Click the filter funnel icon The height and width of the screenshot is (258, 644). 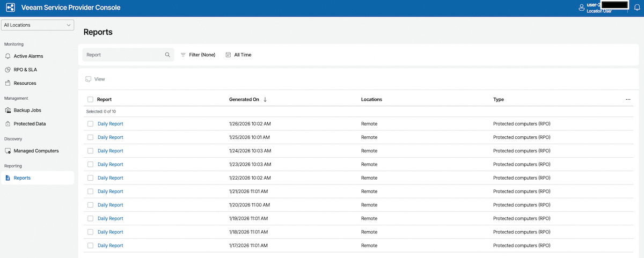coord(183,55)
